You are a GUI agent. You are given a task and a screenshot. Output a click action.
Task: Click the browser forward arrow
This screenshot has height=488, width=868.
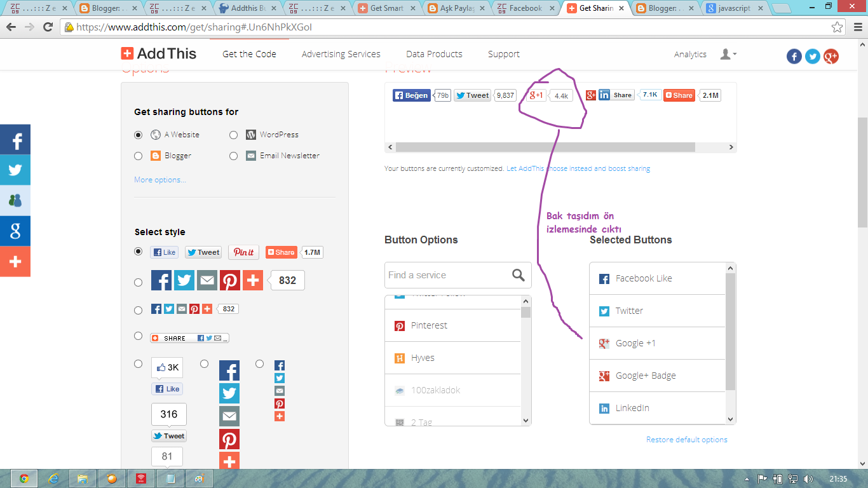coord(29,27)
